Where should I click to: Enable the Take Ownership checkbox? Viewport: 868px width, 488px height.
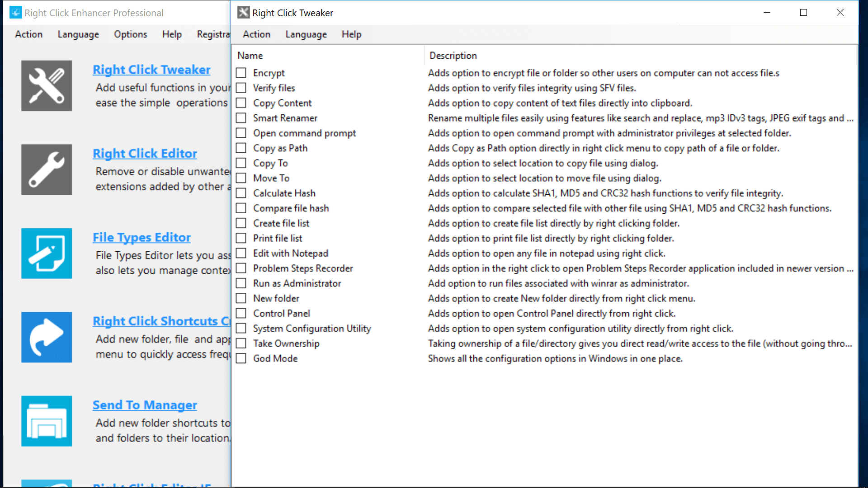coord(241,343)
